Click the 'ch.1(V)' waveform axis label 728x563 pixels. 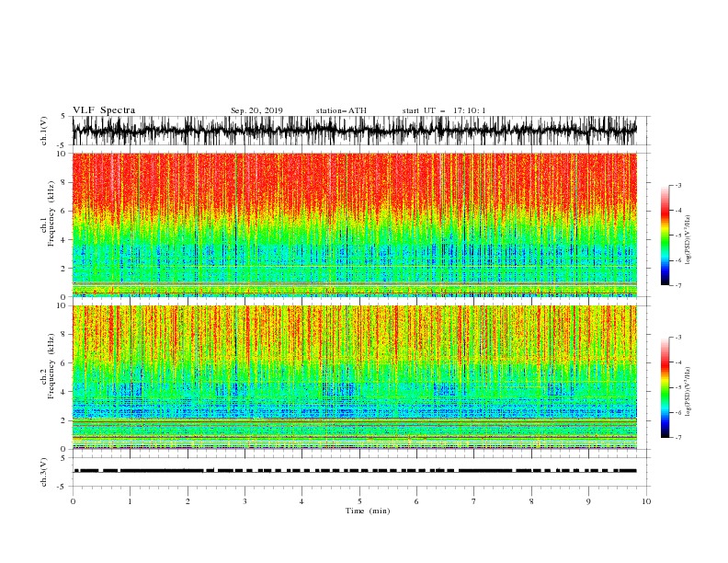(x=44, y=131)
